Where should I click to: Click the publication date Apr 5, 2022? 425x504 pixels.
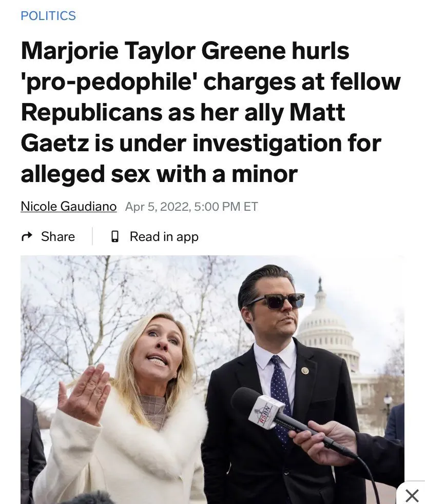tap(158, 206)
